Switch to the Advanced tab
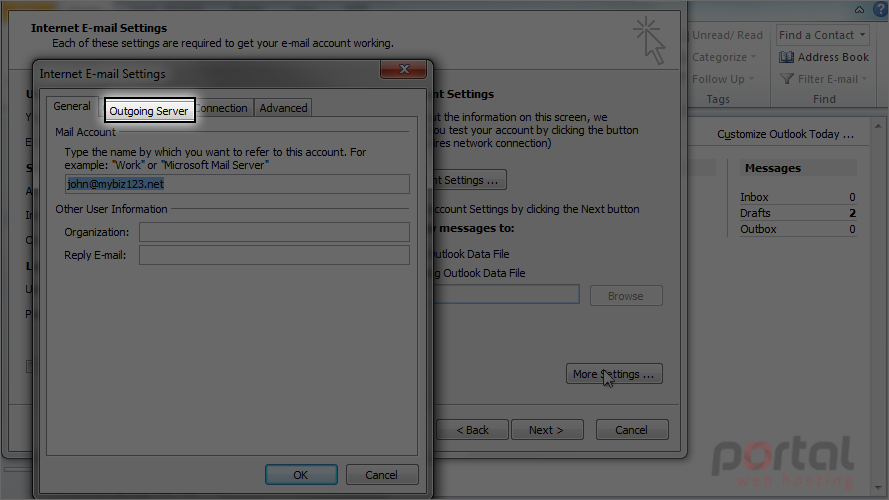 tap(283, 108)
